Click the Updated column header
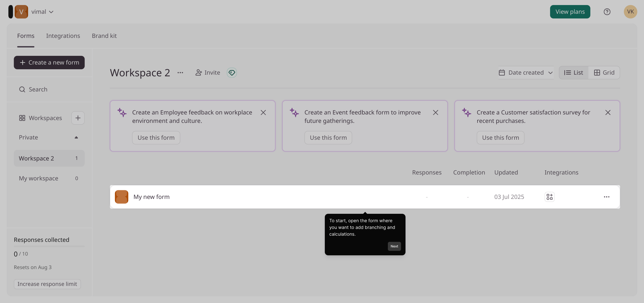Screen dimensions: 644x303 [x=506, y=173]
